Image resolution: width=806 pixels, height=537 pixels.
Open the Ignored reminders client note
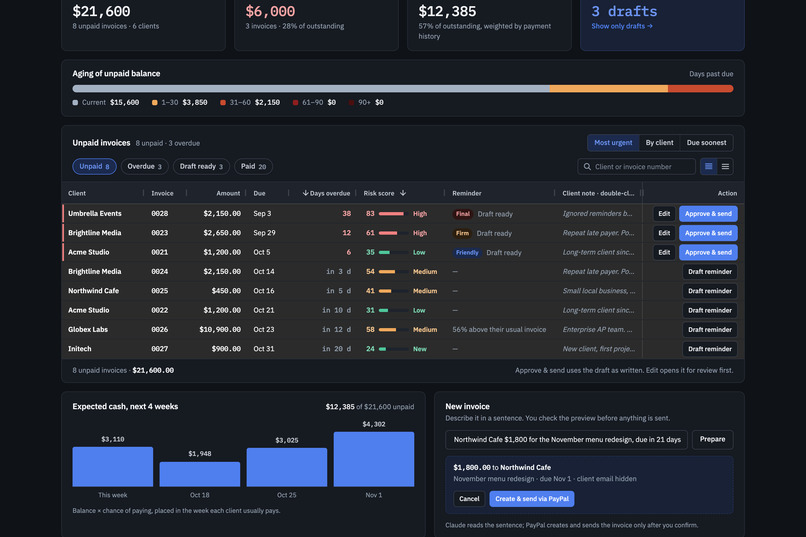[x=597, y=214]
